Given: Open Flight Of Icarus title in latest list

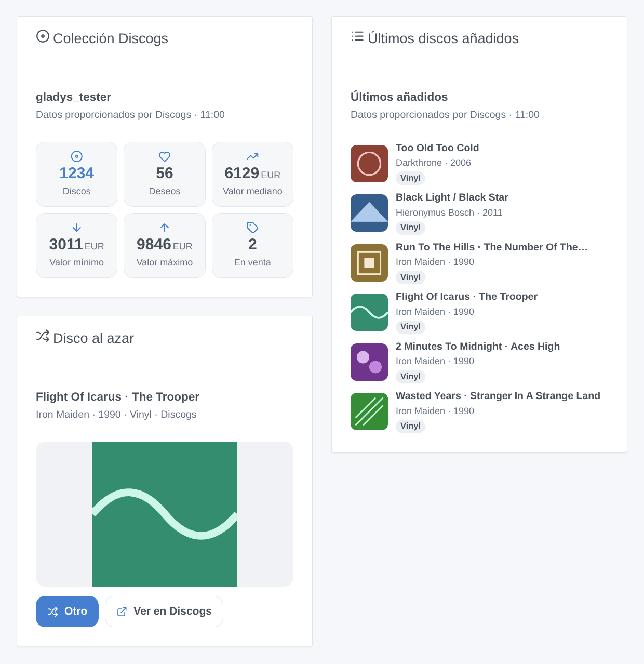Looking at the screenshot, I should [466, 297].
